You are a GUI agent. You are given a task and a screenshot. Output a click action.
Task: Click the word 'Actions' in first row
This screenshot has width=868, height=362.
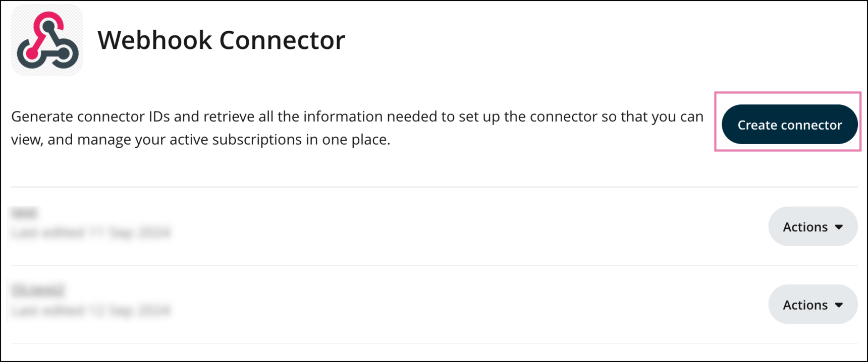point(805,227)
